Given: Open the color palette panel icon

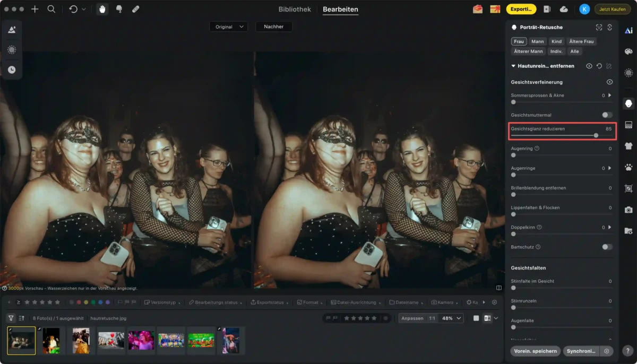Looking at the screenshot, I should tap(629, 51).
